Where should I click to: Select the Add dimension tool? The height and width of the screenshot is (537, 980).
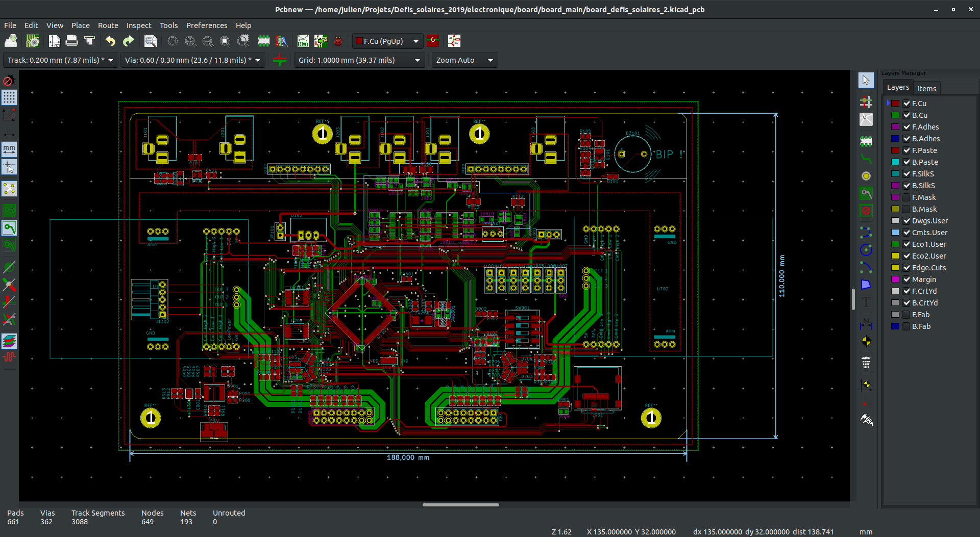[x=866, y=324]
